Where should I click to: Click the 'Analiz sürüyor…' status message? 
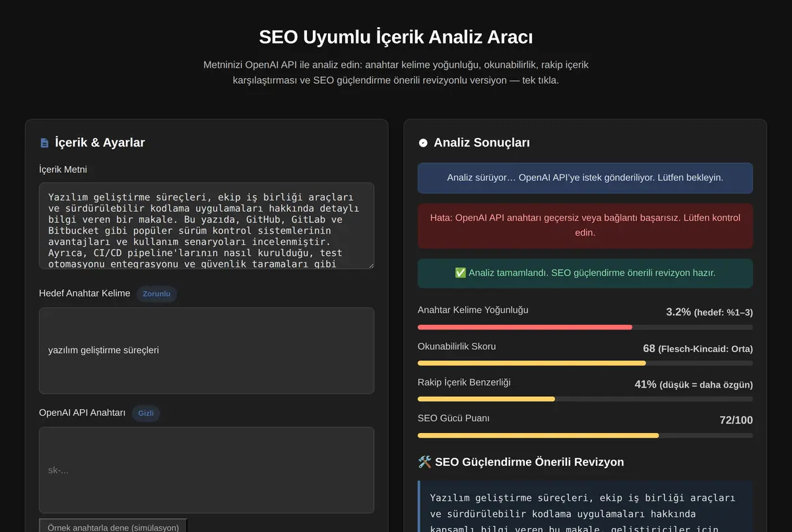pos(585,178)
